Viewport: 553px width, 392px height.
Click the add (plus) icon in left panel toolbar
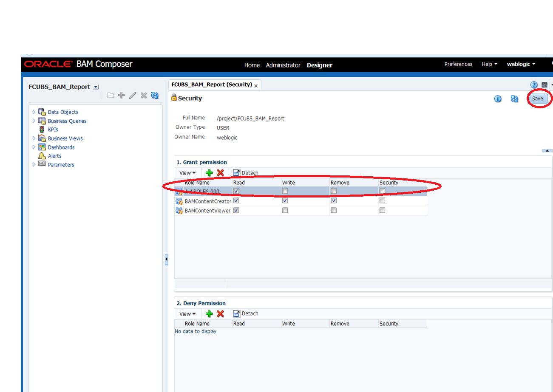[x=122, y=96]
